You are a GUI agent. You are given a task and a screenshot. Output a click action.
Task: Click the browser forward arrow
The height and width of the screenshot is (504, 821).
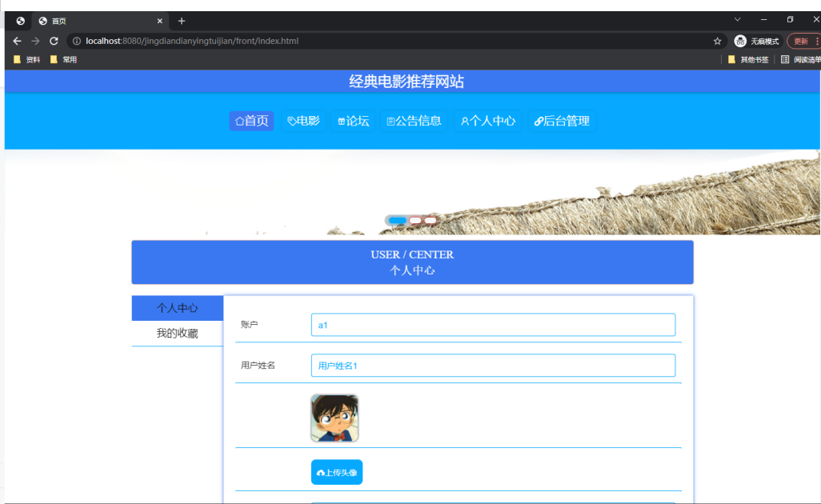[x=35, y=41]
